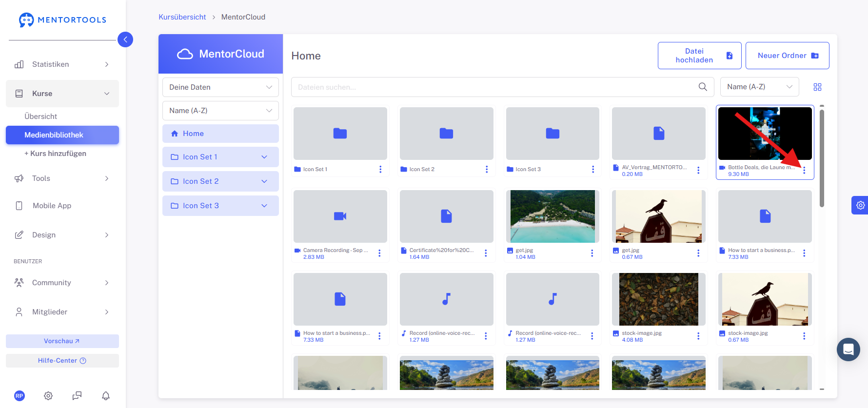Collapse the sidebar with round arrow button
Image resolution: width=868 pixels, height=408 pixels.
tap(125, 39)
